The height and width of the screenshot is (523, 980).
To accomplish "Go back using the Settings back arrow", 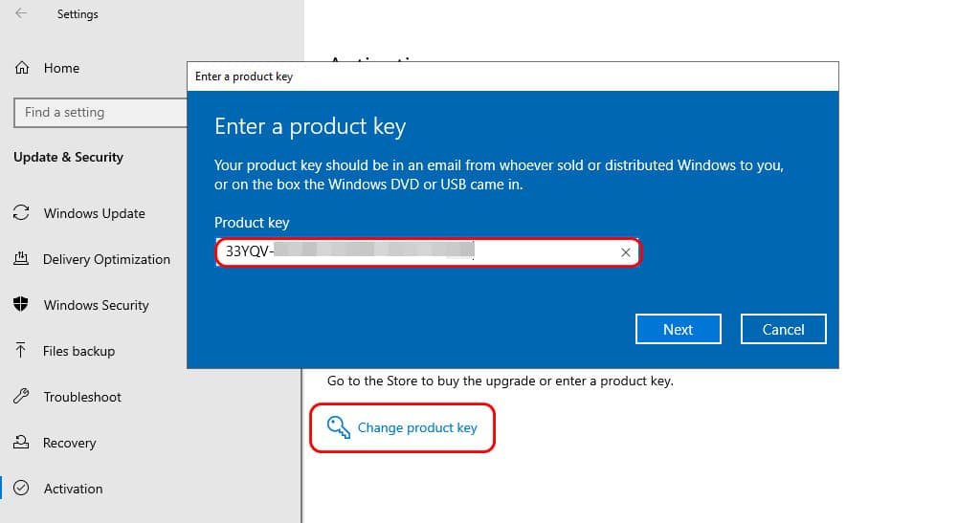I will tap(21, 13).
